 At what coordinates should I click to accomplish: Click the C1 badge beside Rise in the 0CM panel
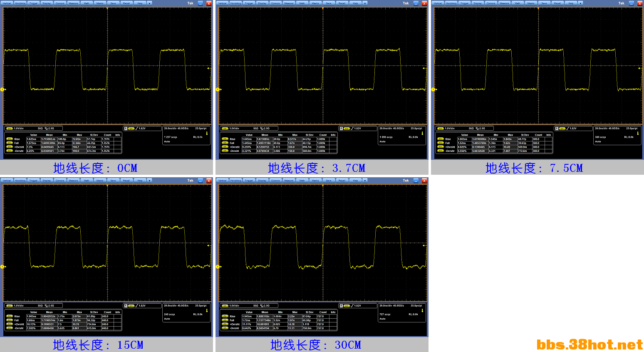(9, 139)
